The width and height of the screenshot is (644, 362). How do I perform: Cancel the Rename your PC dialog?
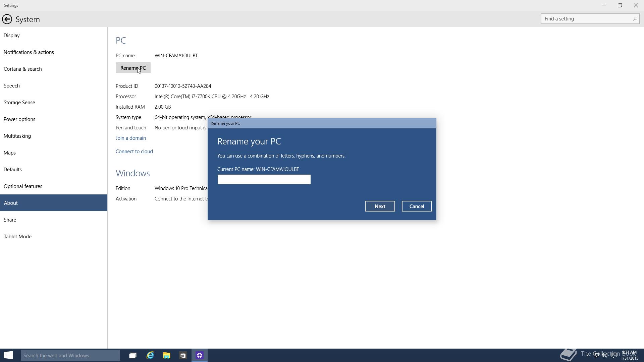(417, 206)
